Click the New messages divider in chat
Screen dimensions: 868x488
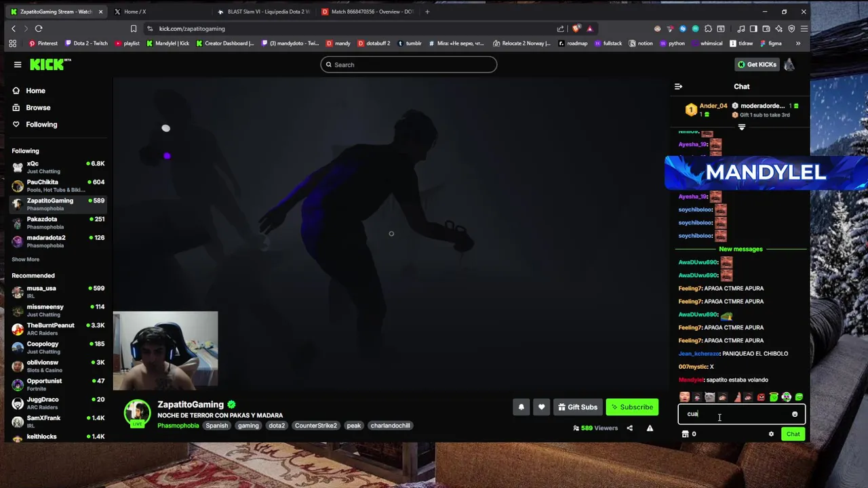click(741, 249)
